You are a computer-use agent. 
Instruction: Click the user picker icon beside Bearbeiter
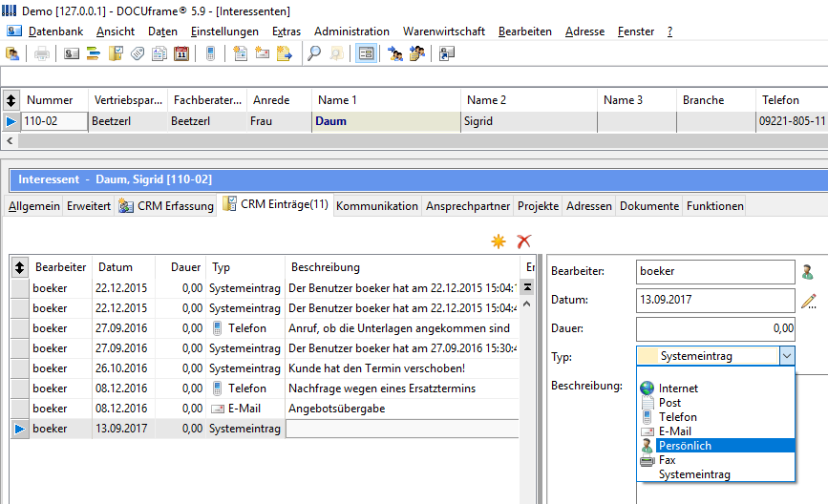(x=807, y=272)
